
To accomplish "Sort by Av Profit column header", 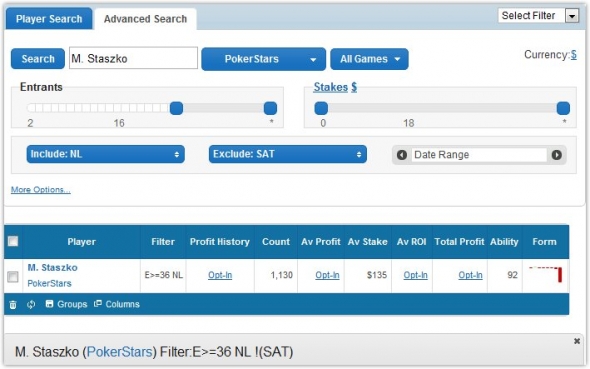I will coord(321,242).
